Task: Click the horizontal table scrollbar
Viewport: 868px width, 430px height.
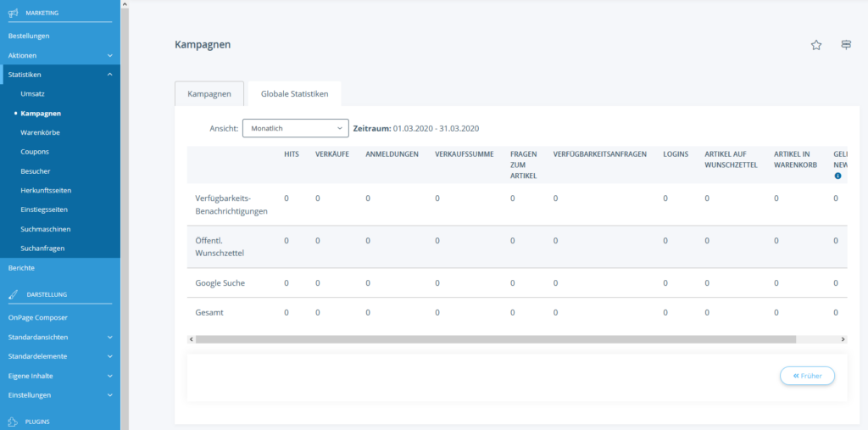Action: click(x=495, y=339)
